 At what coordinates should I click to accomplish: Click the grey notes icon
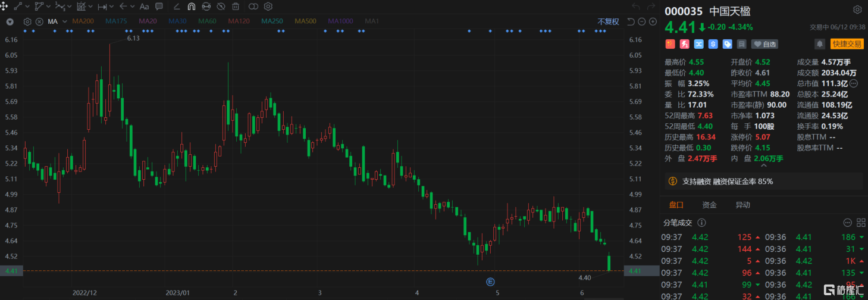tap(742, 44)
